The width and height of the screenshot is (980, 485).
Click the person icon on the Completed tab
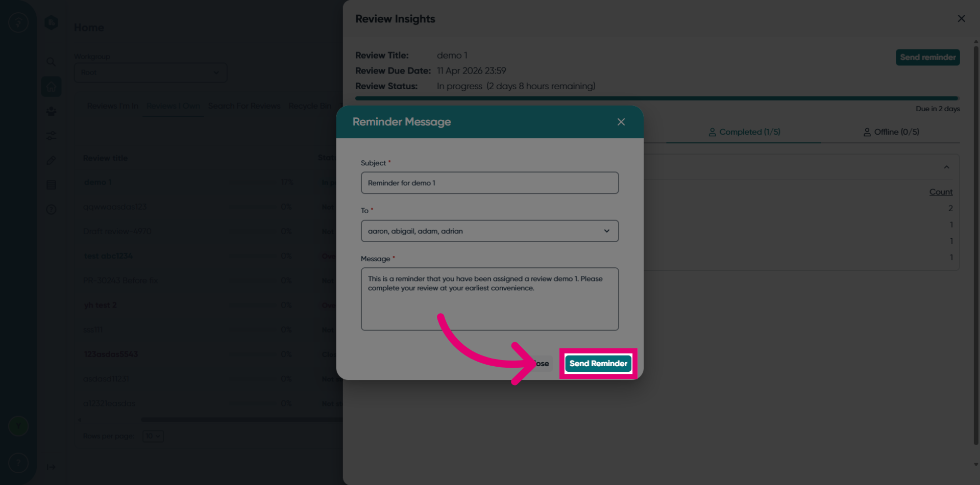(x=712, y=132)
